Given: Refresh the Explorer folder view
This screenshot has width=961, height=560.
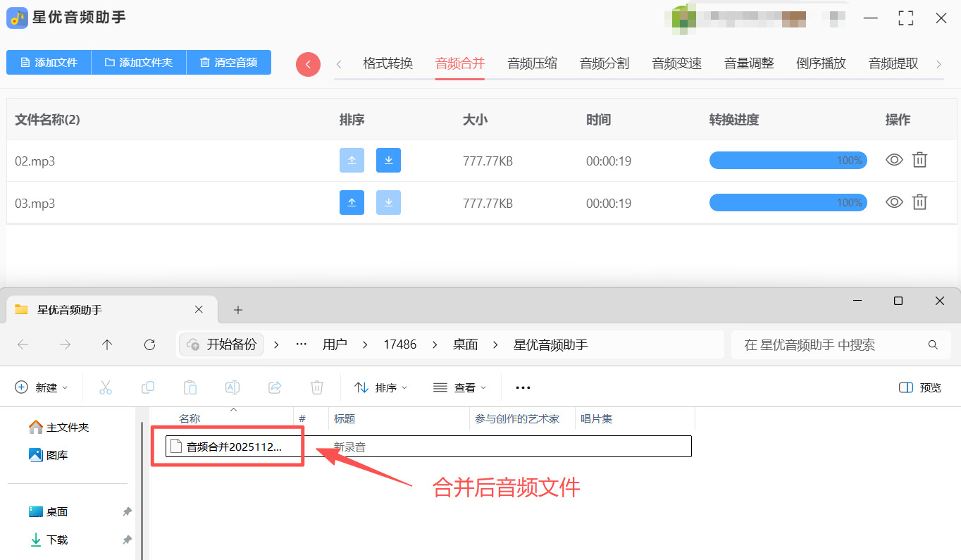Looking at the screenshot, I should pyautogui.click(x=149, y=344).
